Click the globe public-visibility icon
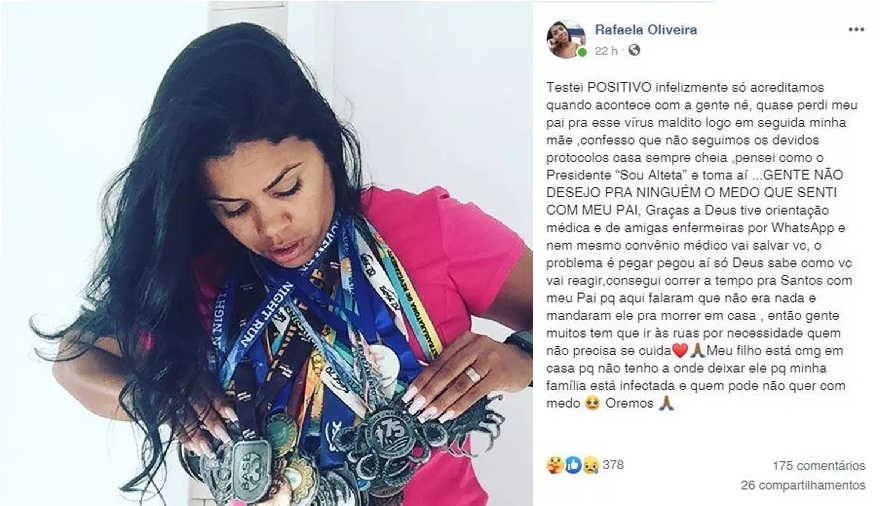Screen dimensions: 888x506 634,50
